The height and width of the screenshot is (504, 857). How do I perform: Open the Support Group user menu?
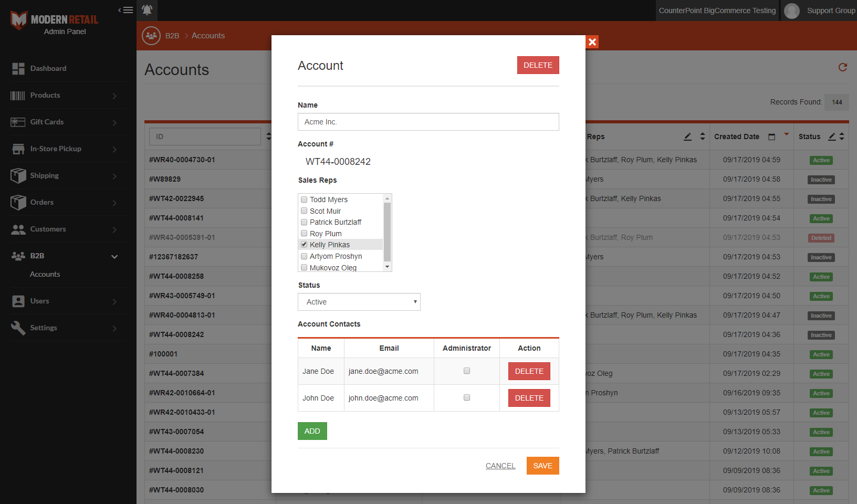(831, 10)
